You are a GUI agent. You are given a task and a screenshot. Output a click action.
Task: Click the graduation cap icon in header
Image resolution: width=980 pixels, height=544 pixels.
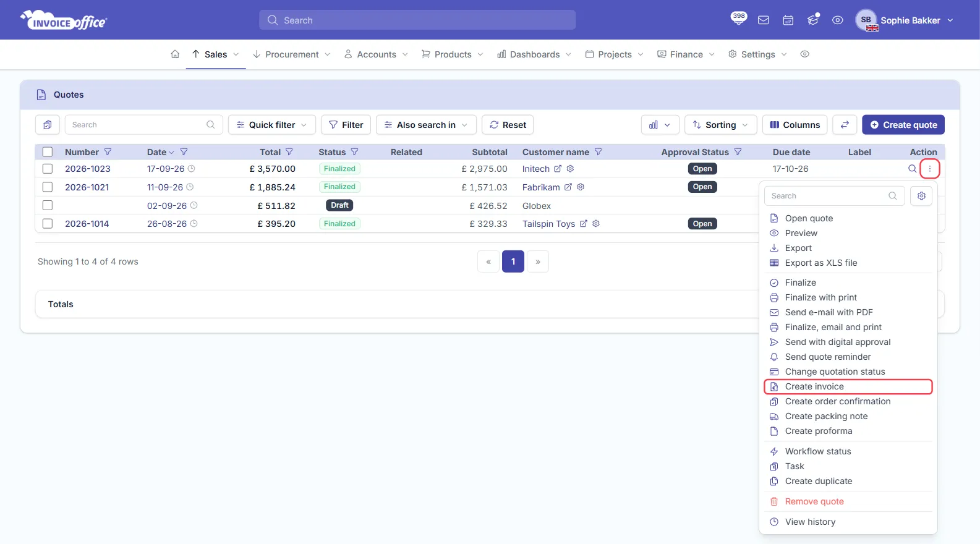[813, 20]
